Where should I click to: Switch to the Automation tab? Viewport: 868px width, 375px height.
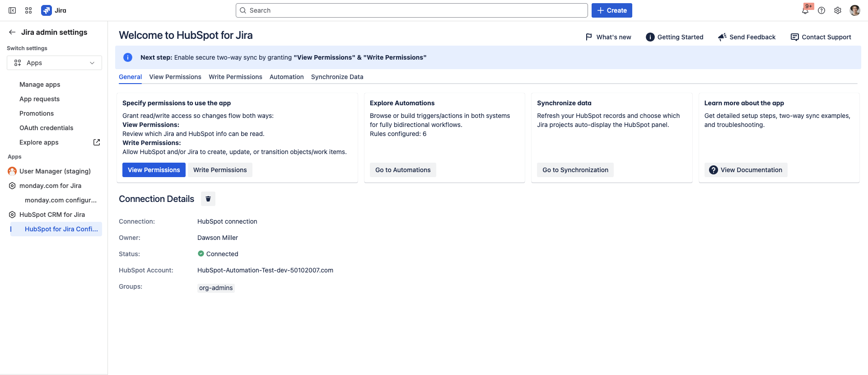[x=287, y=77]
